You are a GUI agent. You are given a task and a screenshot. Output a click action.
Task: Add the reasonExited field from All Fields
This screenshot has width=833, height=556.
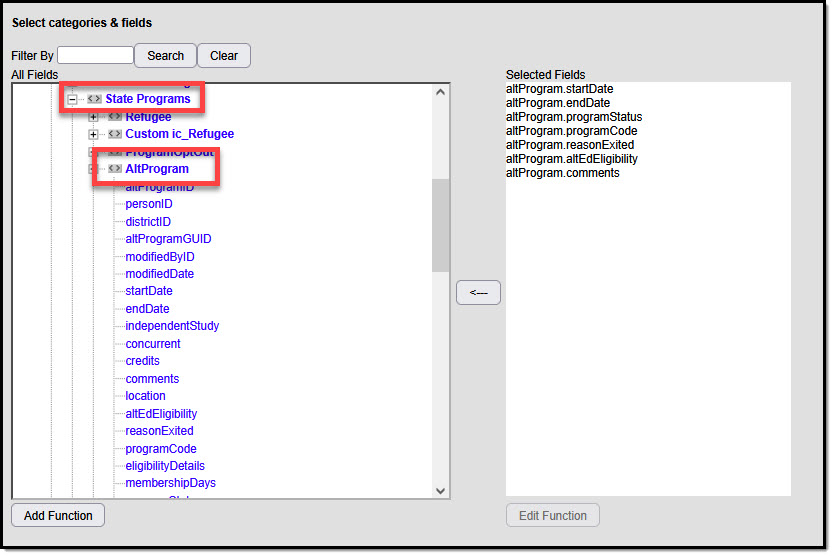tap(159, 431)
